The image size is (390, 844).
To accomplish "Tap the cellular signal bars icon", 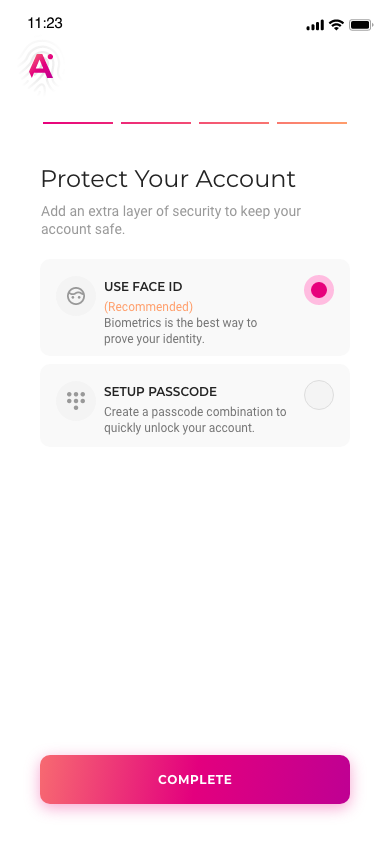I will coord(315,25).
